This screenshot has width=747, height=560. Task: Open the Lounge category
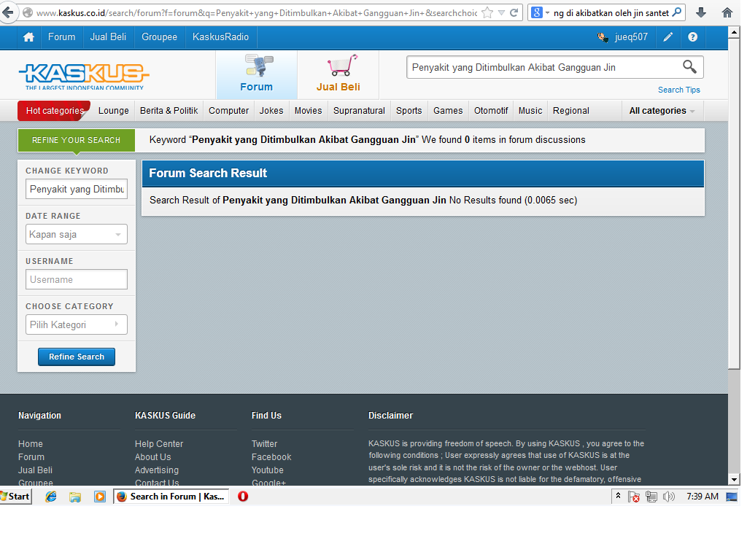pos(113,111)
